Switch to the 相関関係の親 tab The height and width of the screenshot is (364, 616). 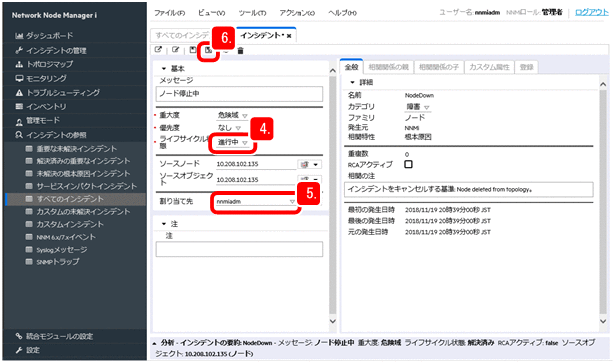[388, 67]
